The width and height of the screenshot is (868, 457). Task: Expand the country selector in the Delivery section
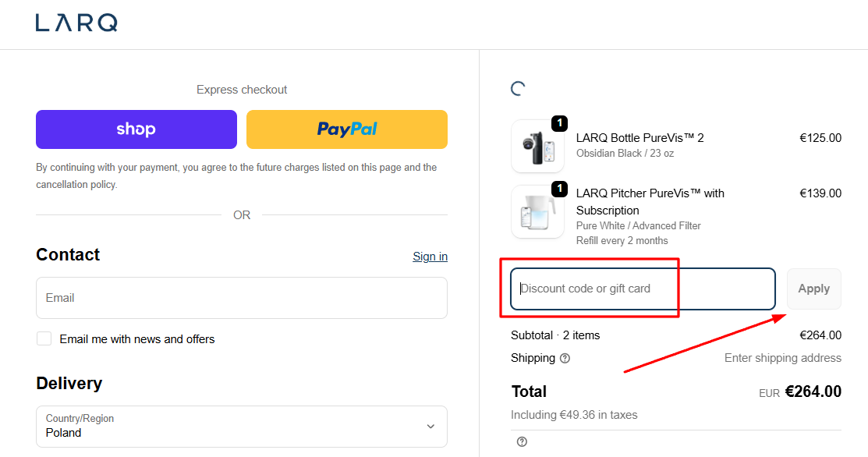242,427
